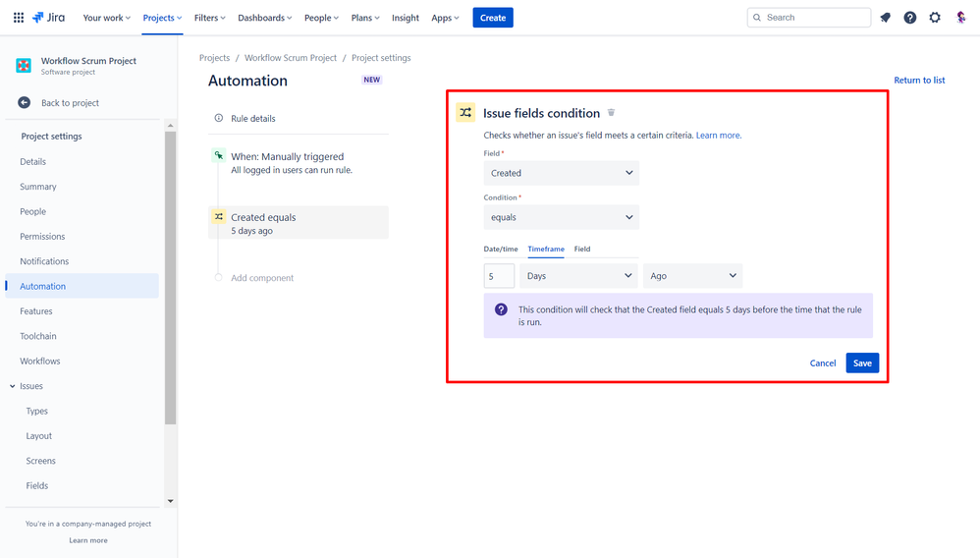The width and height of the screenshot is (980, 558).
Task: Open the user profile avatar
Action: pyautogui.click(x=961, y=18)
